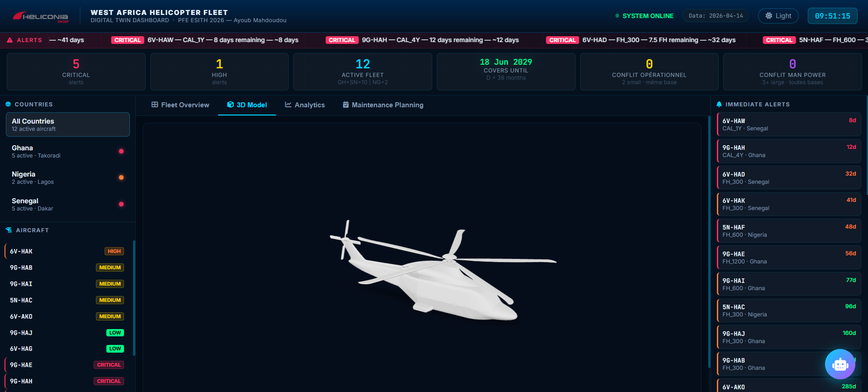Click the Heliconia logo
This screenshot has height=392, width=868.
[x=41, y=17]
